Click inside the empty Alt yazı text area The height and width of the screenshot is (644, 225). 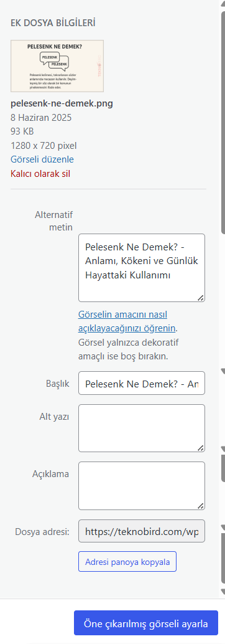click(x=141, y=428)
